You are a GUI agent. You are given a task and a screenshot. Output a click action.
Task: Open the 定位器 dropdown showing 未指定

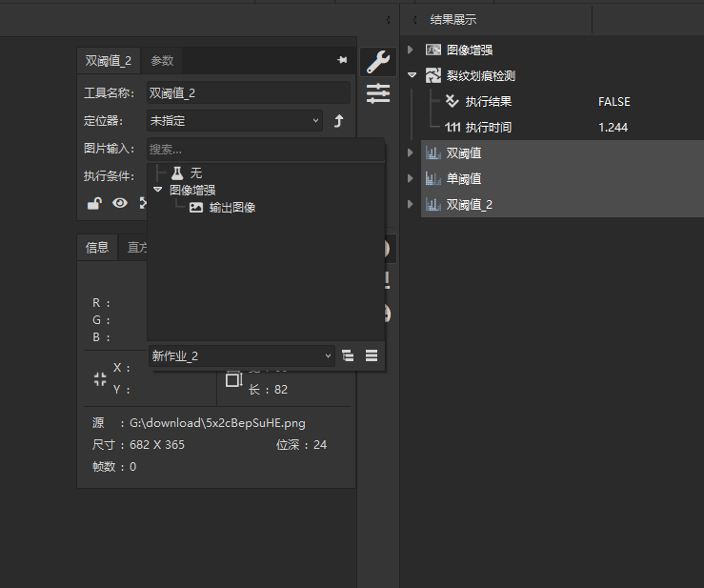234,121
